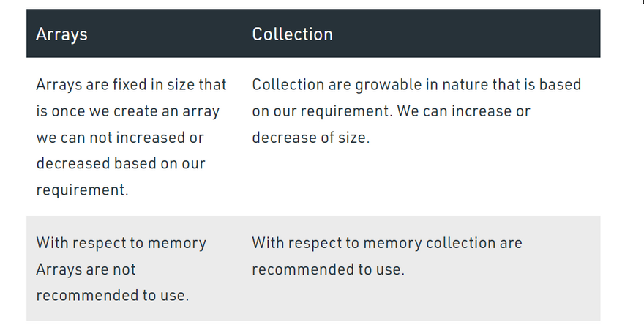The image size is (644, 336).
Task: Click the line "on our requirement. We can increase or"
Action: [391, 111]
